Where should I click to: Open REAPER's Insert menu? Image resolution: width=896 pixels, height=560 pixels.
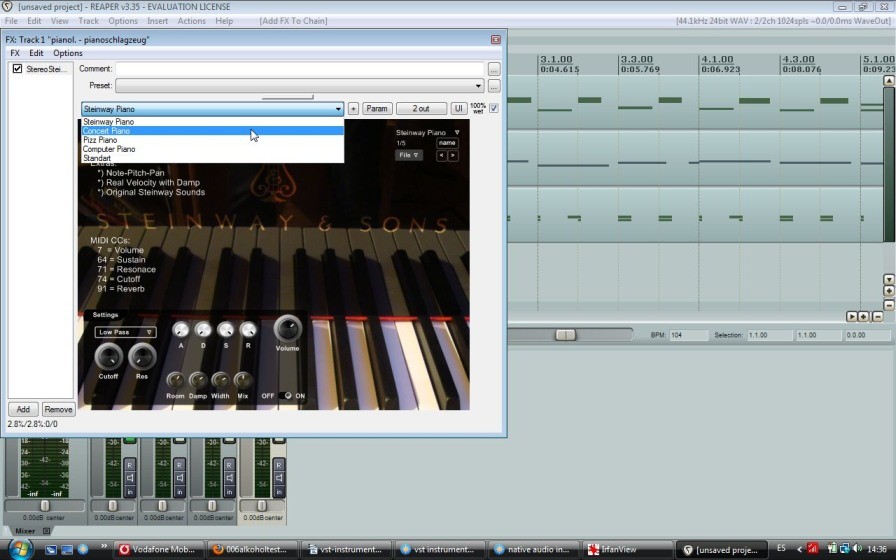tap(157, 21)
